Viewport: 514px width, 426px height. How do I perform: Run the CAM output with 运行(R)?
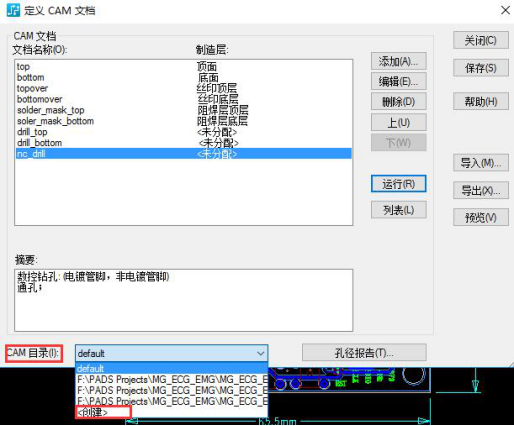pyautogui.click(x=399, y=184)
